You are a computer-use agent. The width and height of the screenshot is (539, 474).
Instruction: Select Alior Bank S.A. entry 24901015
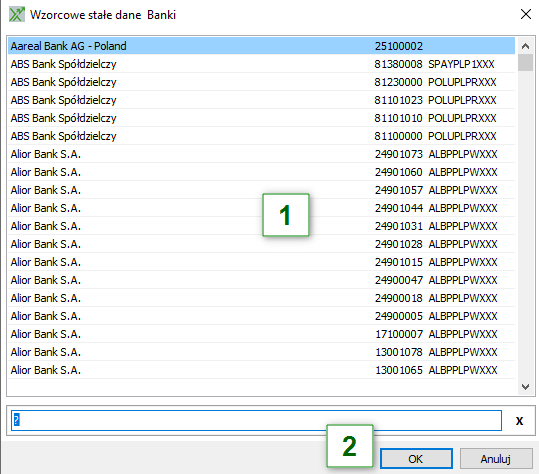point(261,262)
